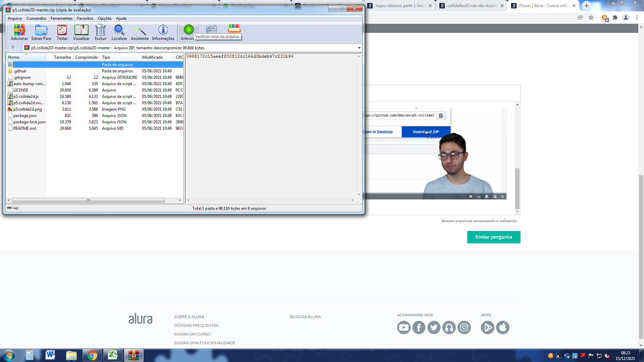
Task: Click the Localizar magnifier icon
Action: (x=119, y=33)
